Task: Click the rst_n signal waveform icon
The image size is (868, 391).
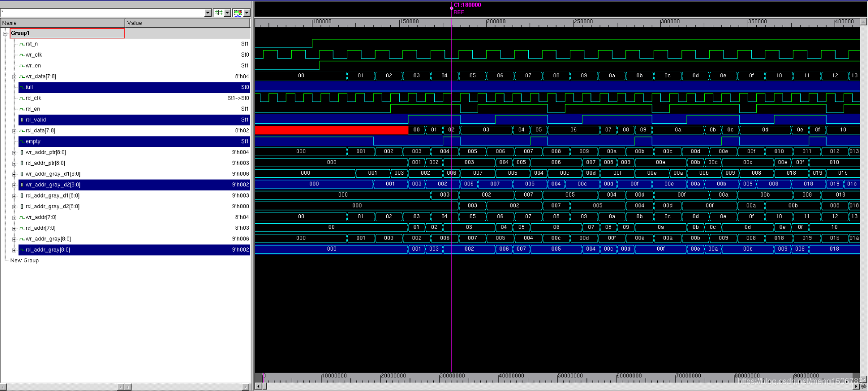Action: [x=22, y=44]
